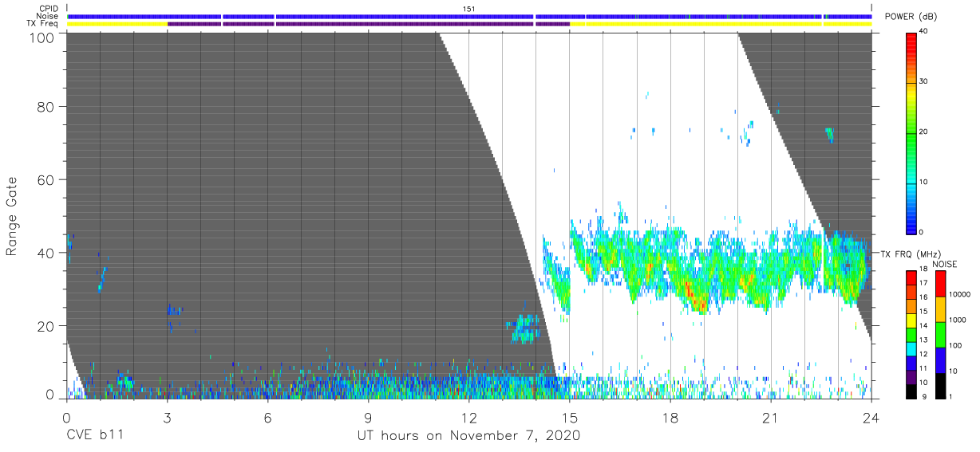The height and width of the screenshot is (452, 980).
Task: Click the '30' tick on POWER colorbar
Action: [924, 81]
